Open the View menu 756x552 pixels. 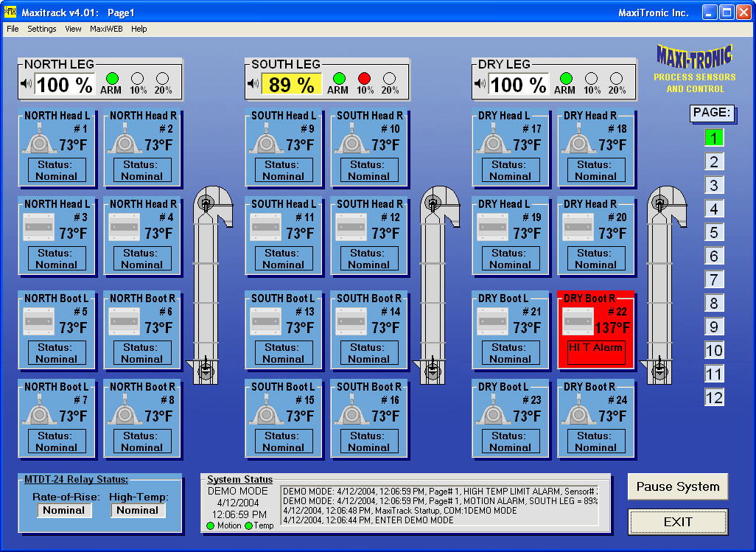coord(72,29)
